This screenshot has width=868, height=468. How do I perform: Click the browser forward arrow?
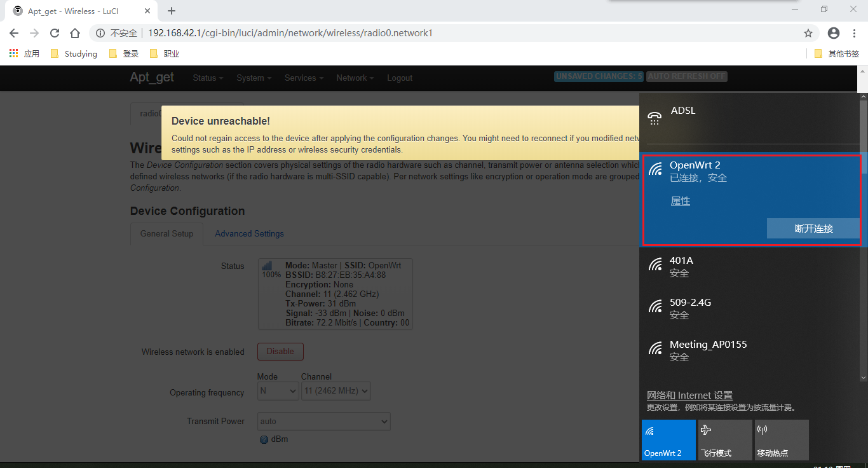pos(34,33)
